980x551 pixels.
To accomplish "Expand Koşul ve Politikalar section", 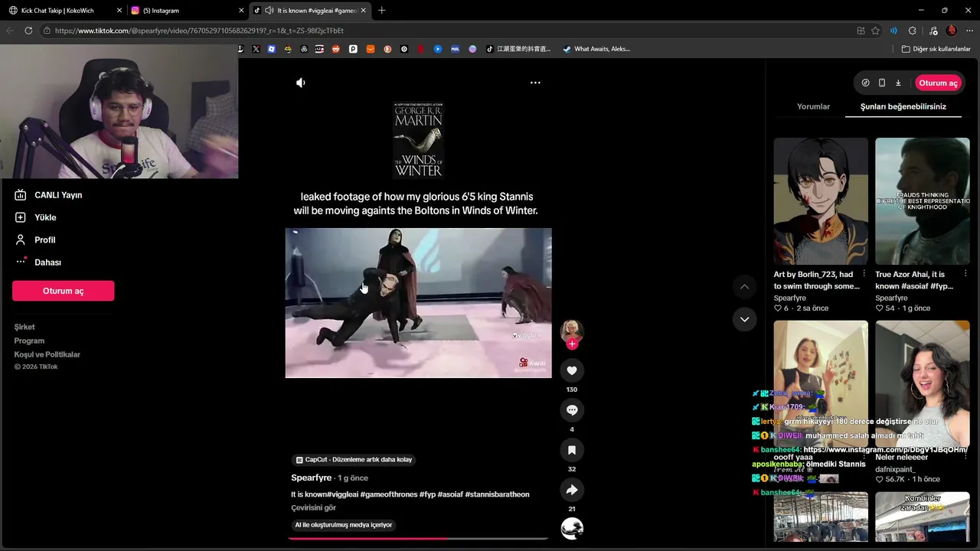I will click(47, 354).
